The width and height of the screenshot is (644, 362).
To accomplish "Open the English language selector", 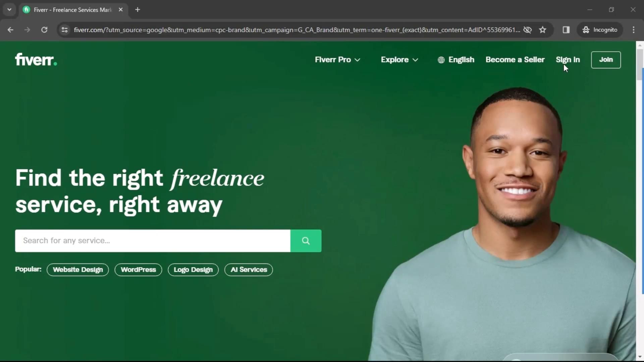I will coord(456,60).
